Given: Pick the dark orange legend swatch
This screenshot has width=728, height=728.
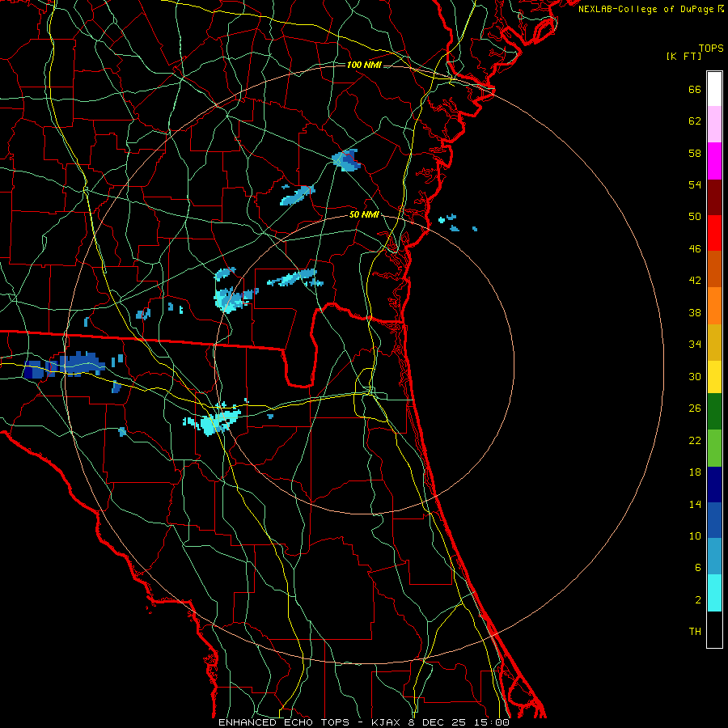Looking at the screenshot, I should point(714,269).
